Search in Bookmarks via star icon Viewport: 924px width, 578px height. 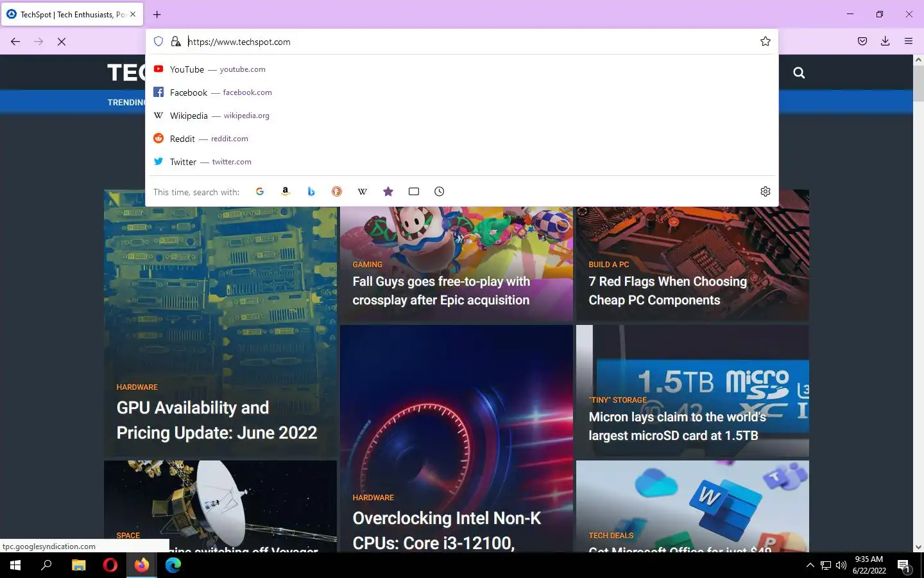coord(388,191)
